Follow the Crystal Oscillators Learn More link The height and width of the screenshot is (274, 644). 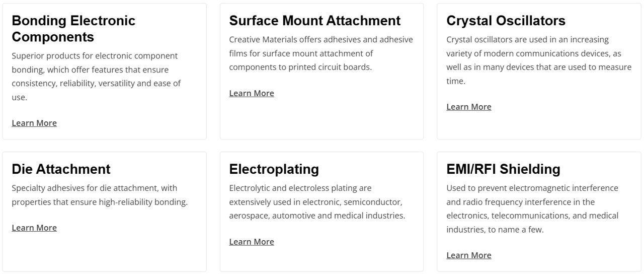(x=468, y=107)
